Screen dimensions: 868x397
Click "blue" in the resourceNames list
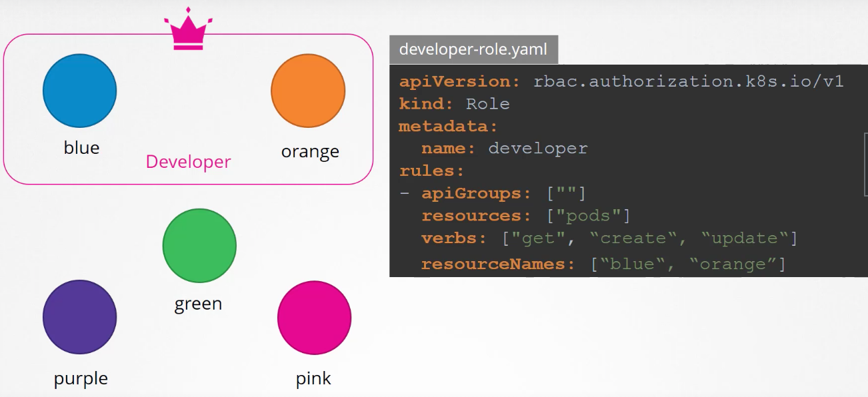tap(638, 264)
